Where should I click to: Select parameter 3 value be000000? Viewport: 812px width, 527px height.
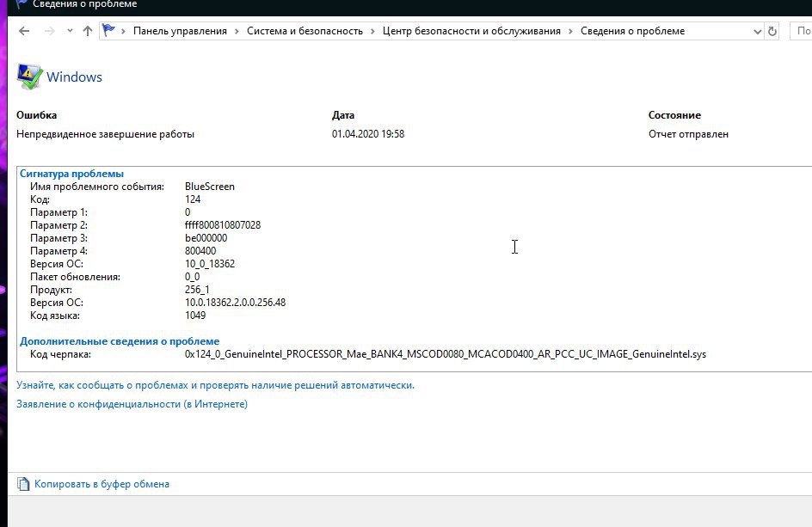pos(206,238)
